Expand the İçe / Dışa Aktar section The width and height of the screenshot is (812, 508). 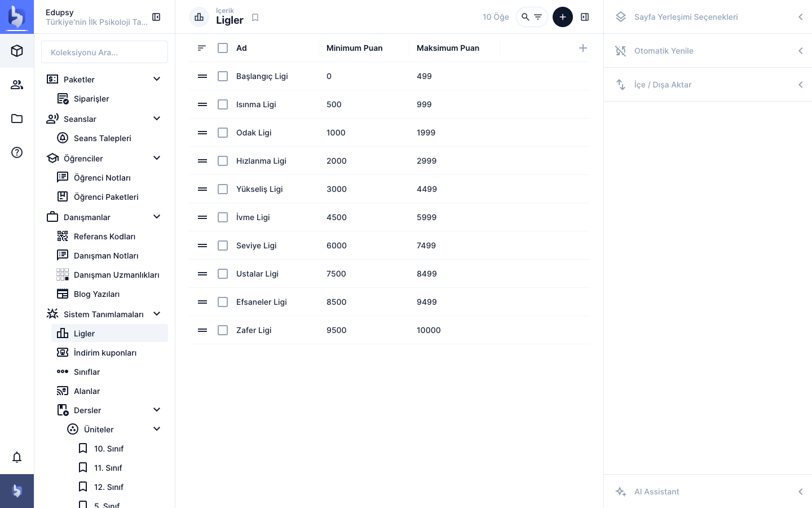pyautogui.click(x=708, y=85)
